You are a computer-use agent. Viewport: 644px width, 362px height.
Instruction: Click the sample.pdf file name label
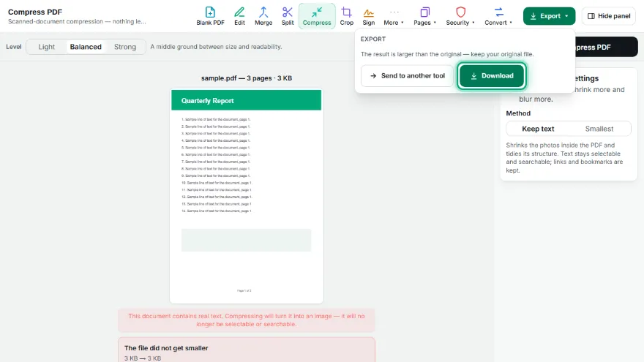pos(247,78)
